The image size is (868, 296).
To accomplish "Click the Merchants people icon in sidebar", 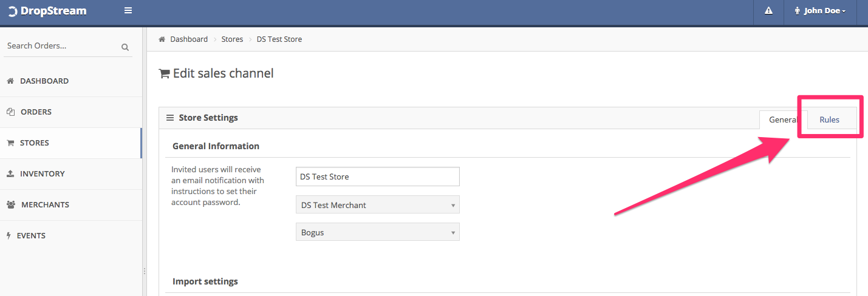I will pos(11,205).
